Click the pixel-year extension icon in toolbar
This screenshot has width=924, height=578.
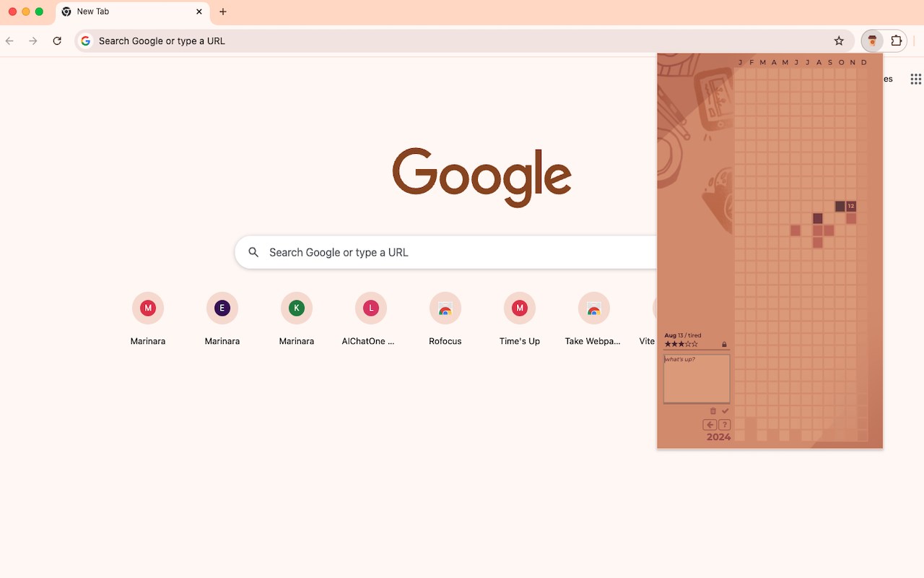pyautogui.click(x=873, y=41)
